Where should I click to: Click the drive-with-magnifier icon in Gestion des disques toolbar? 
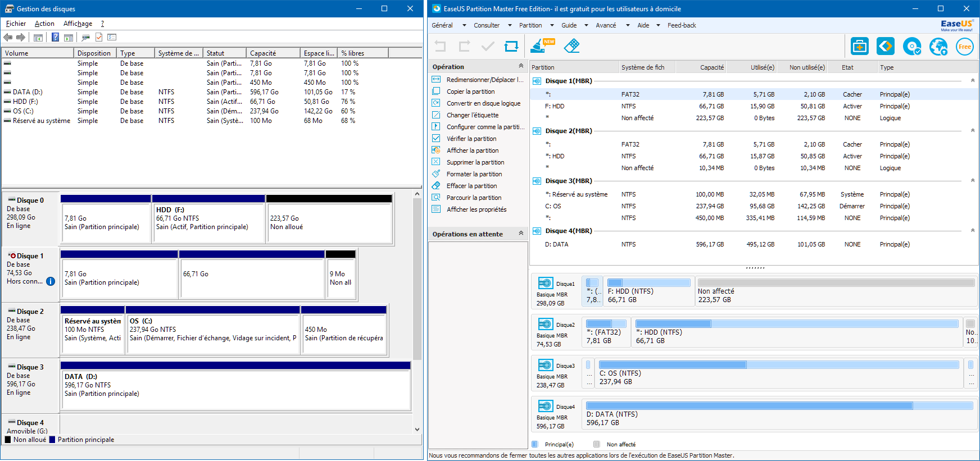point(85,38)
